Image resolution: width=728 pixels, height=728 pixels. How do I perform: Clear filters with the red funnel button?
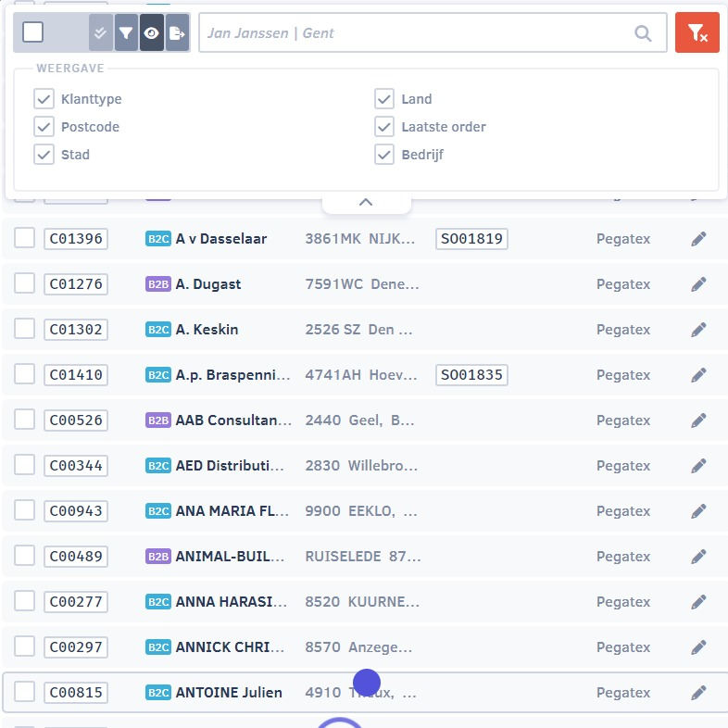point(697,32)
